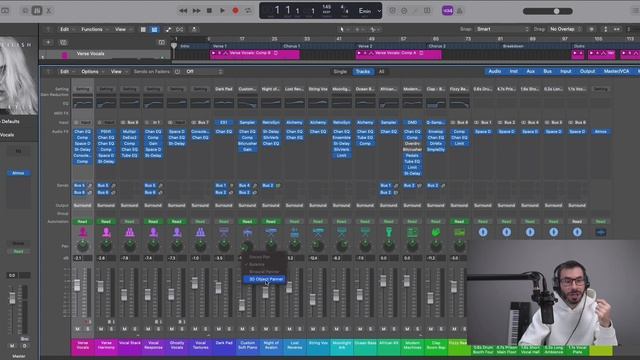Start playback with the Play button
640x360 pixels.
click(x=222, y=11)
